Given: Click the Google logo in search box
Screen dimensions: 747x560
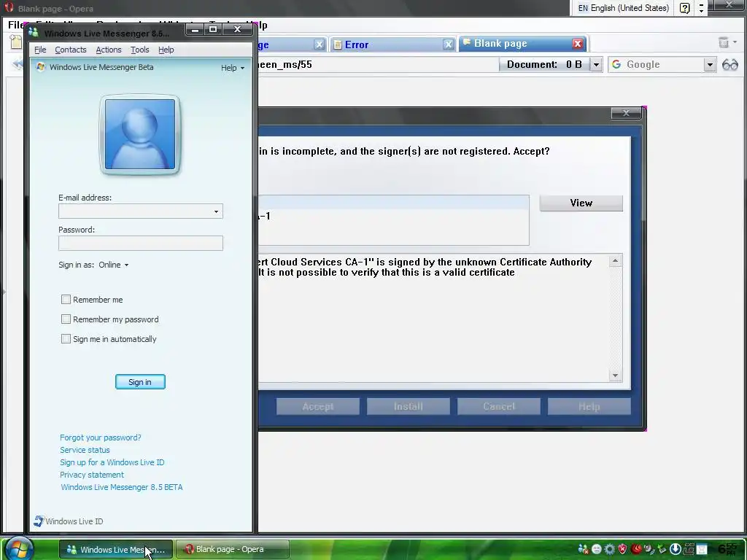Looking at the screenshot, I should (x=616, y=64).
